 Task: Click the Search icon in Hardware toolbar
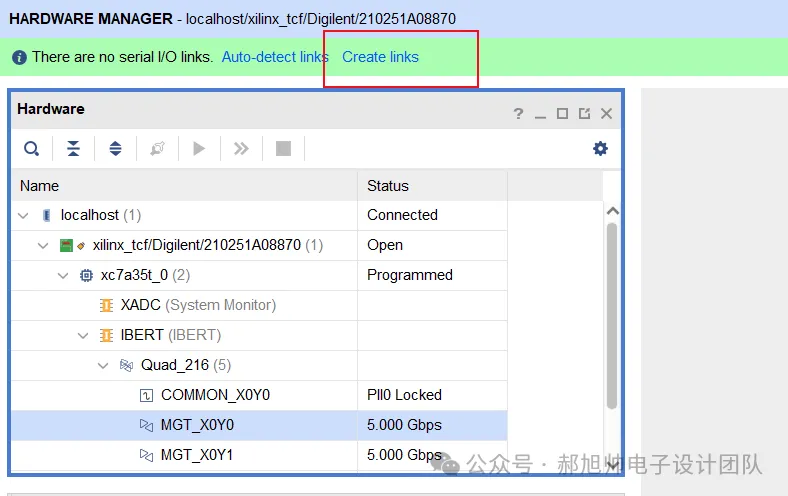32,149
